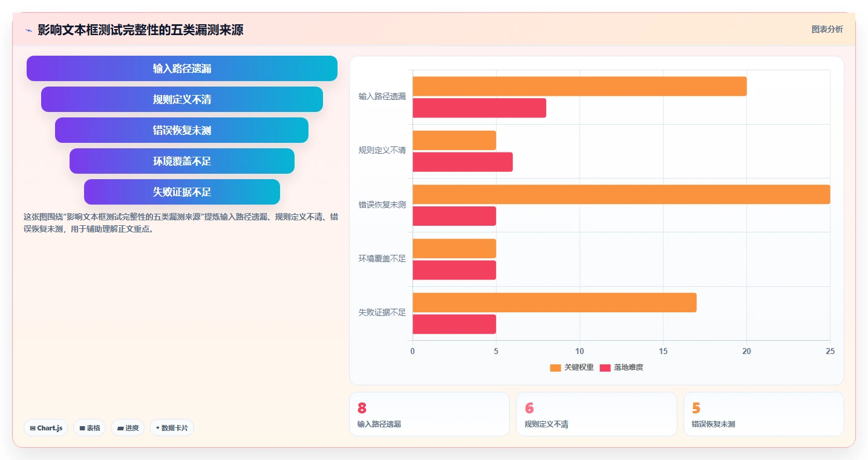The height and width of the screenshot is (460, 868).
Task: Click the red 落地难度 bar for 规则定义不清
Action: pos(463,162)
